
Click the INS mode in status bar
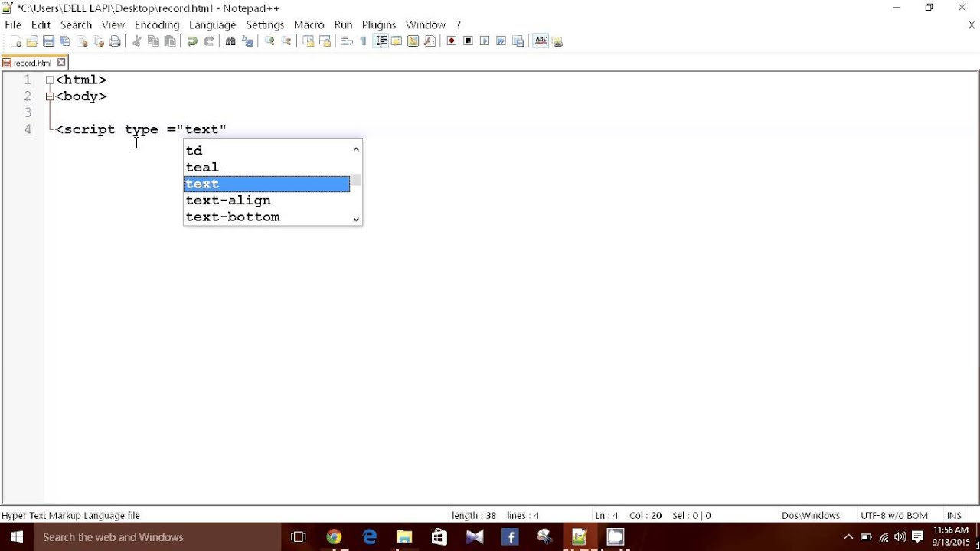pos(954,516)
